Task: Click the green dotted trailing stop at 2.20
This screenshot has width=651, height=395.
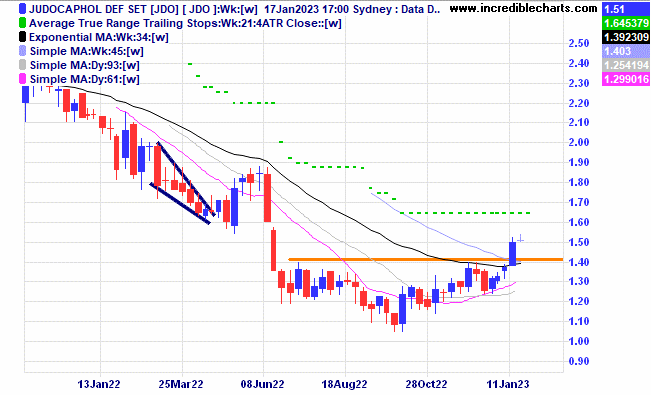Action: pos(254,103)
